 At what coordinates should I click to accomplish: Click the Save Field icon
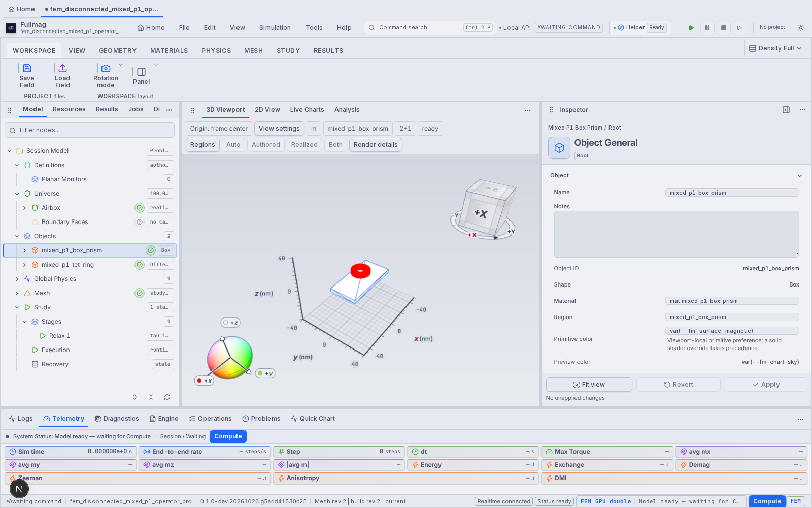(27, 68)
